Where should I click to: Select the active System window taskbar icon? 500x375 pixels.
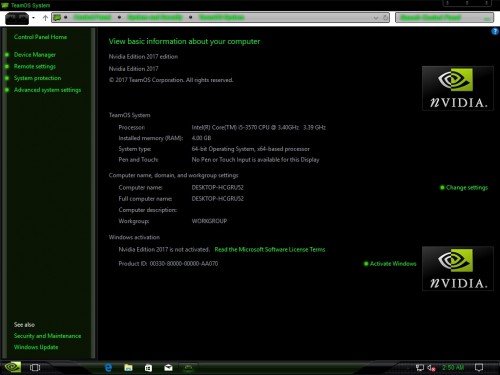pos(188,368)
